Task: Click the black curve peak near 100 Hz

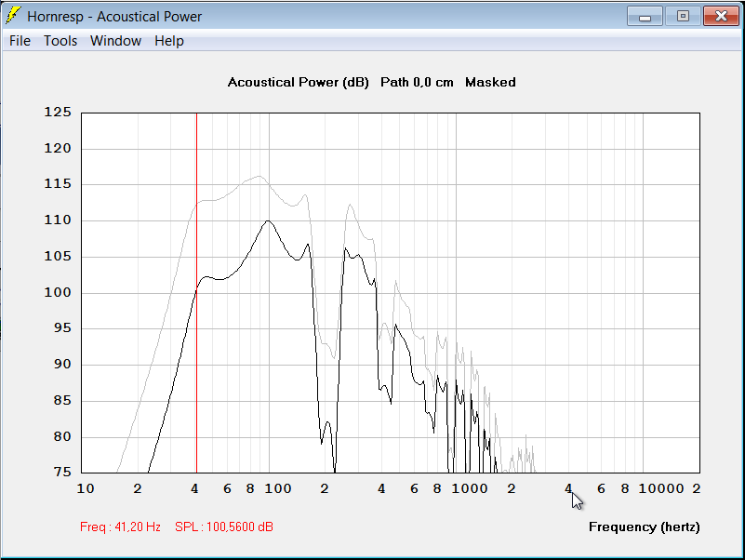Action: 269,221
